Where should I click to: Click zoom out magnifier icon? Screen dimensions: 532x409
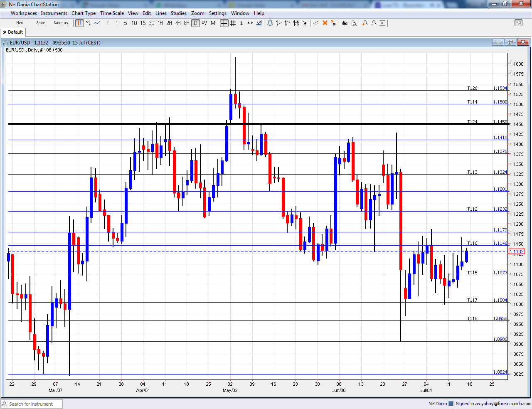tap(374, 23)
